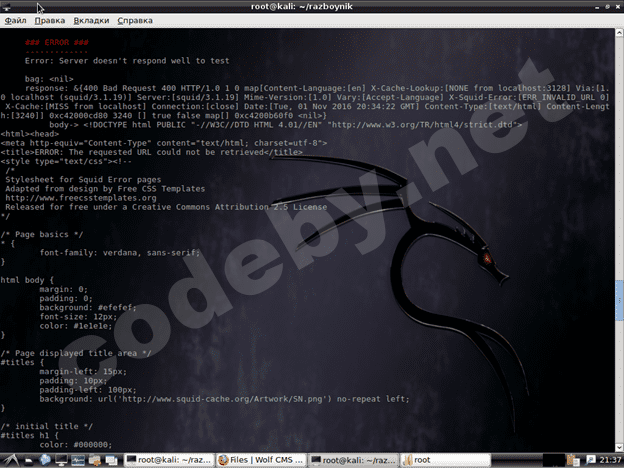Switch to the root file manager taskbar window
Viewport: 624px width, 468px height.
446,460
